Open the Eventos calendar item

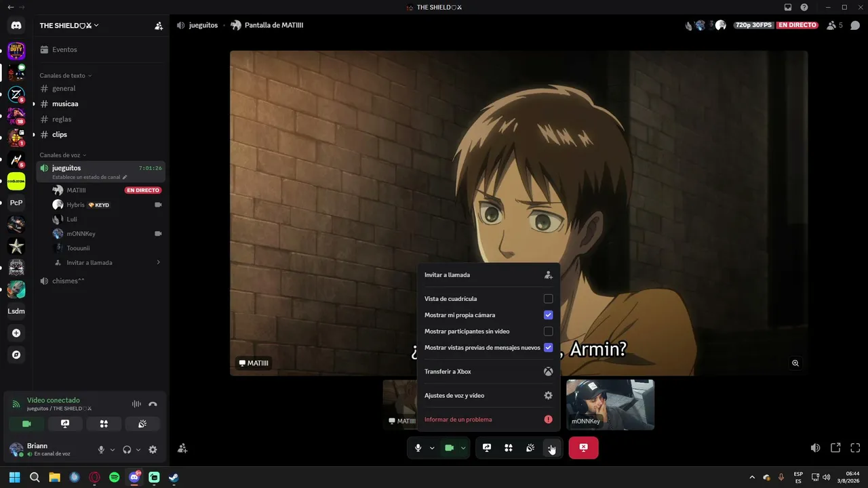coord(101,49)
